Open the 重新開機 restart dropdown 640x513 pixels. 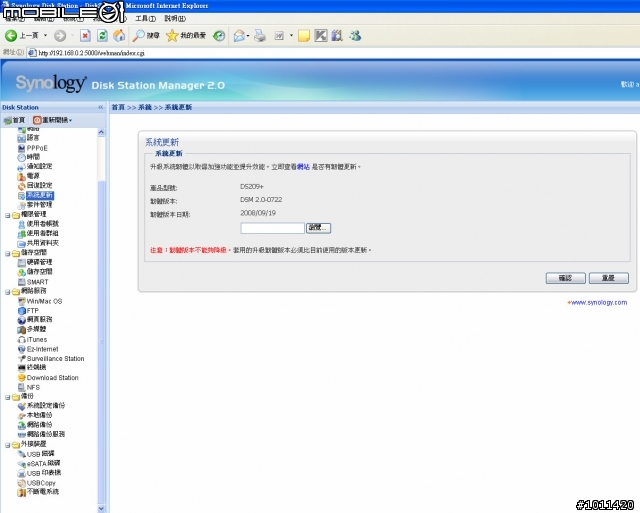[53, 120]
